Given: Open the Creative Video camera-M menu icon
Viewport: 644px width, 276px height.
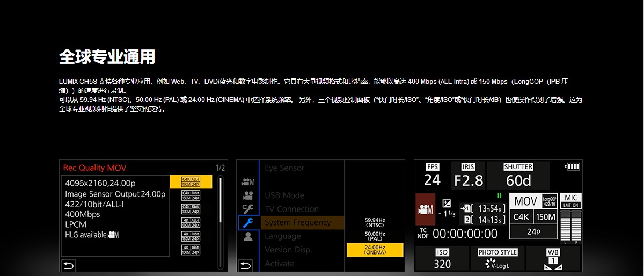Looking at the screenshot, I should coord(248,182).
